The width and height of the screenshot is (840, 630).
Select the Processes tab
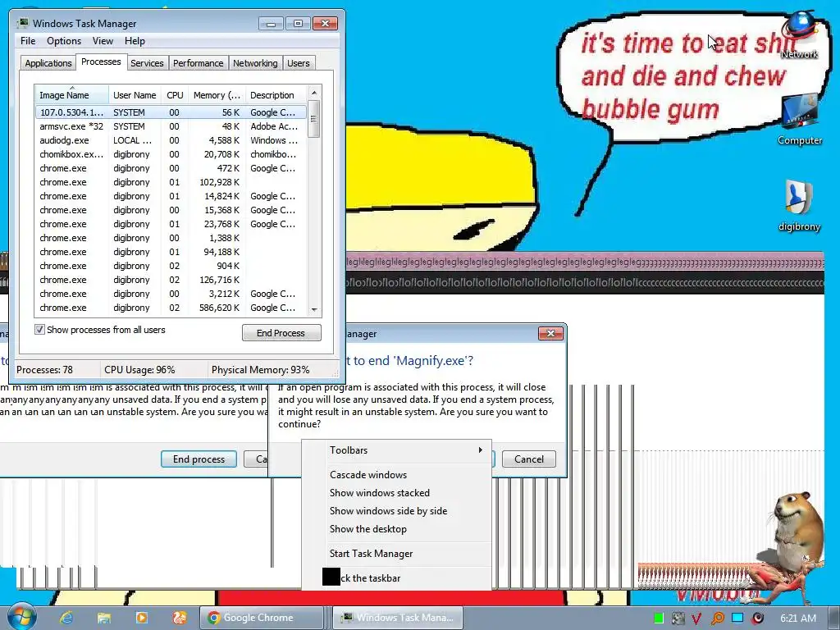point(101,62)
